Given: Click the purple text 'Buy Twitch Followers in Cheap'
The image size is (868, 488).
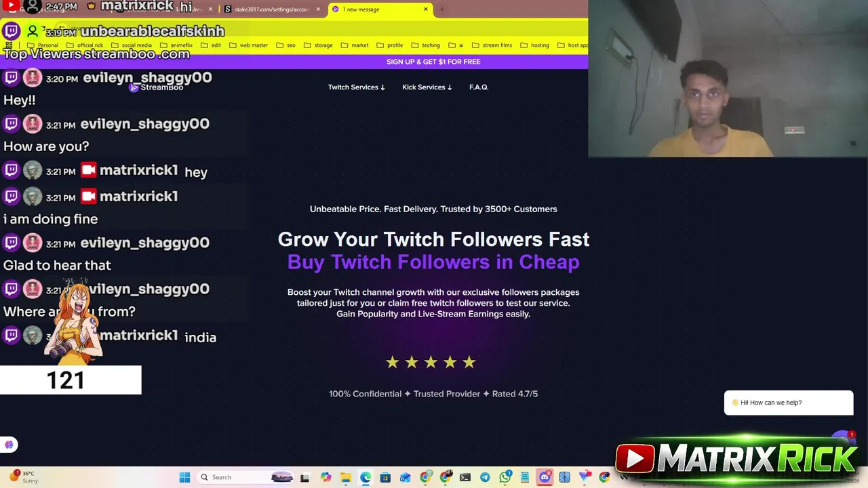Looking at the screenshot, I should (x=433, y=262).
